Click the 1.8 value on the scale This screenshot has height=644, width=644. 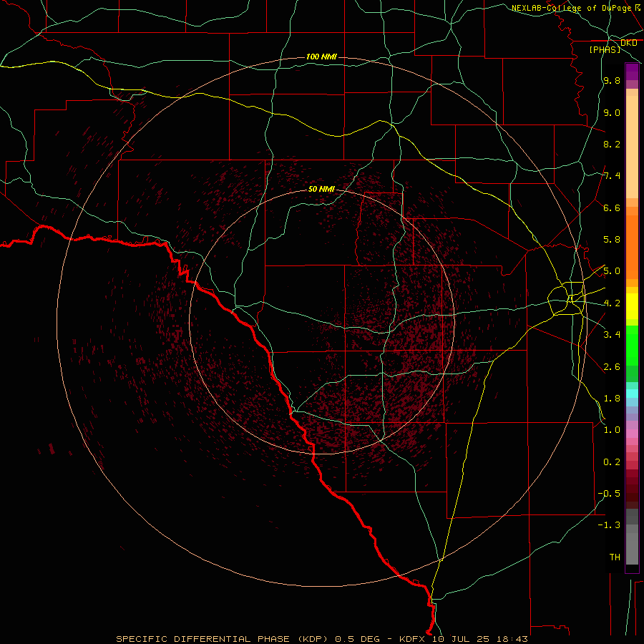(x=612, y=399)
